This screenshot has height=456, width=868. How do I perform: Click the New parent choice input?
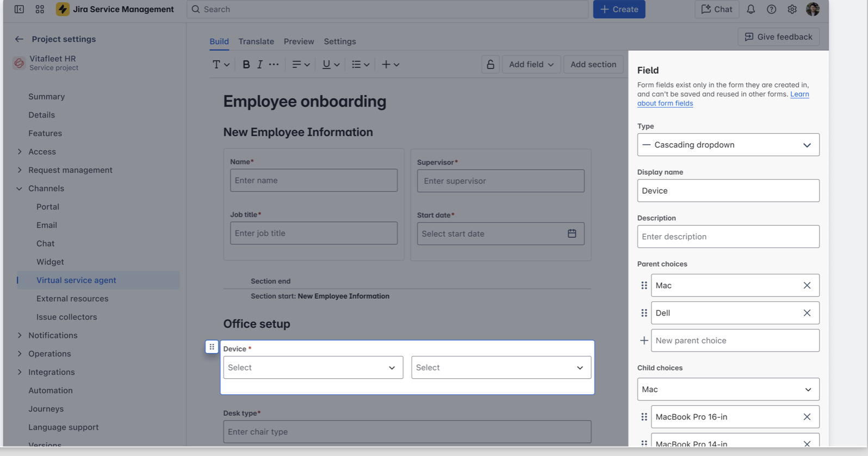tap(735, 341)
